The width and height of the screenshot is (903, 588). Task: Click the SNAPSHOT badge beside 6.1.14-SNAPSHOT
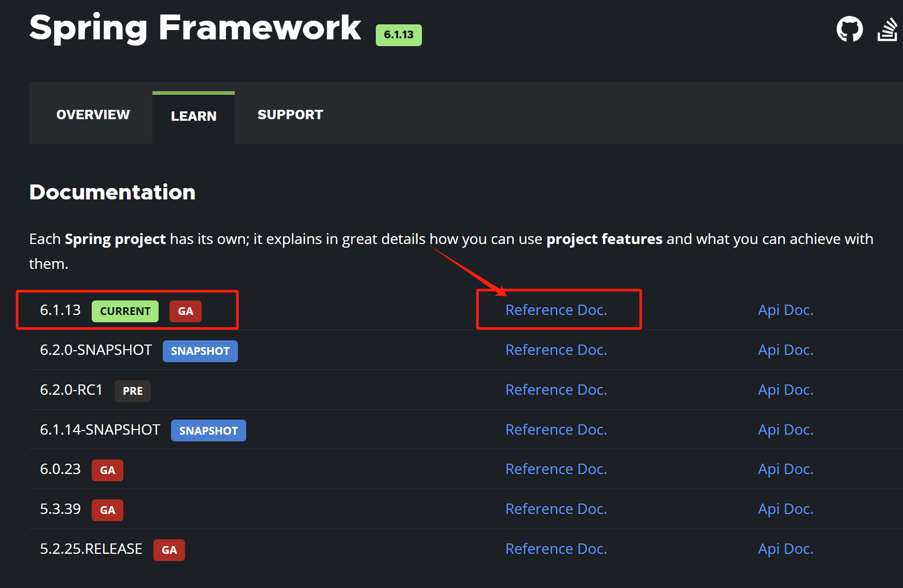click(x=208, y=431)
